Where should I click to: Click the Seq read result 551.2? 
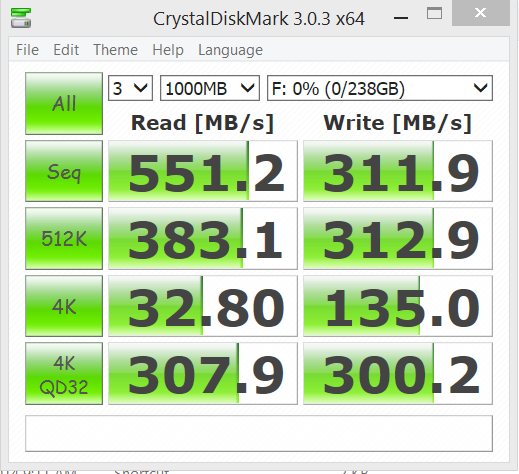(x=203, y=171)
